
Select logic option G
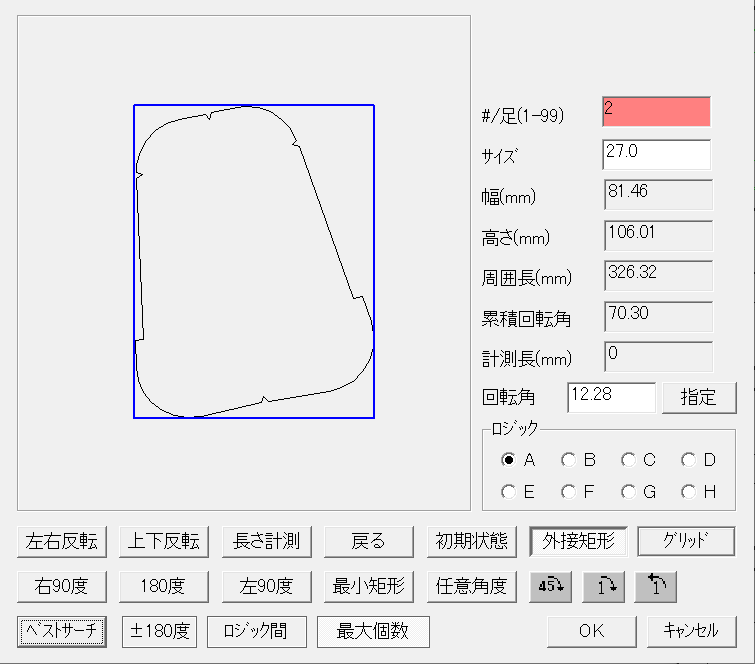point(628,492)
